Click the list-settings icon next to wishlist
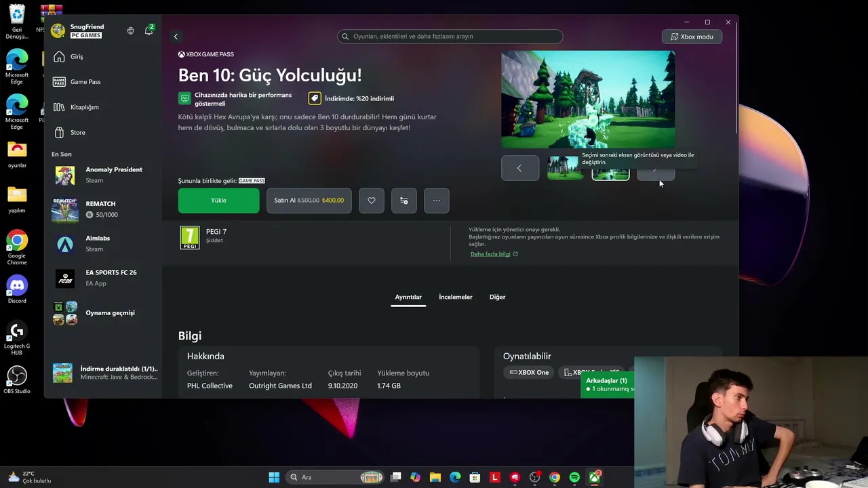The width and height of the screenshot is (868, 488). pyautogui.click(x=404, y=201)
